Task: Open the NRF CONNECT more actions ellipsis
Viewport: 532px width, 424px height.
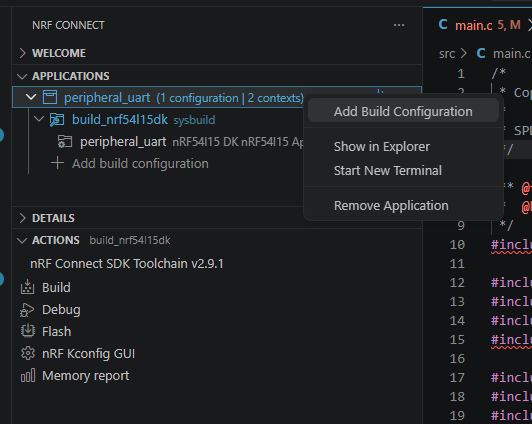Action: pyautogui.click(x=399, y=25)
